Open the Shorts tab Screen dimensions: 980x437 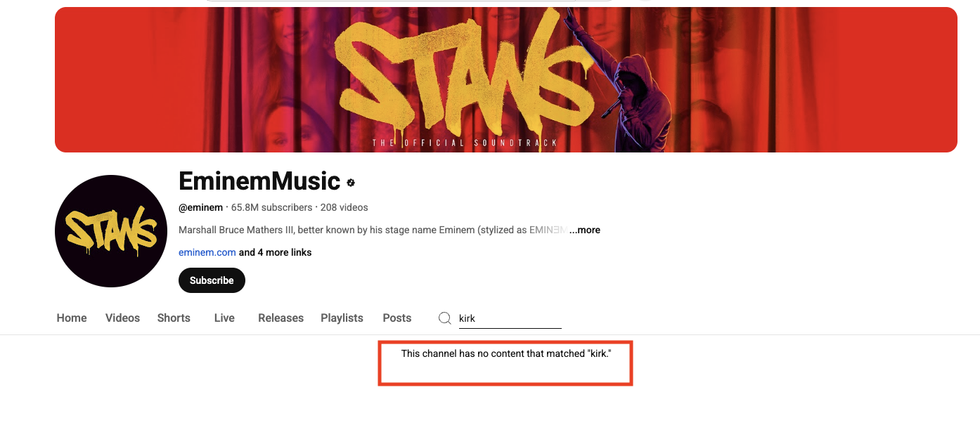174,318
